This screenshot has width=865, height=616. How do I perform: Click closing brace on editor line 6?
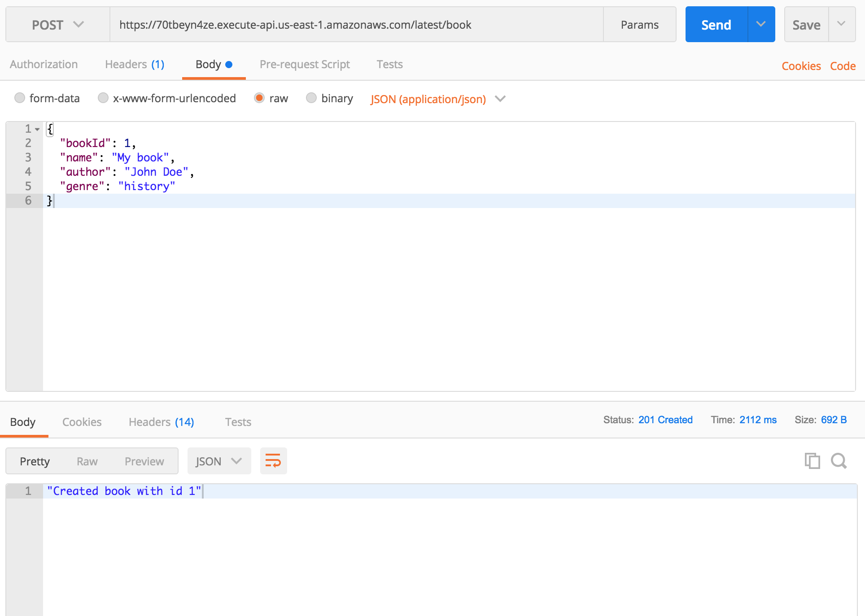click(x=49, y=200)
